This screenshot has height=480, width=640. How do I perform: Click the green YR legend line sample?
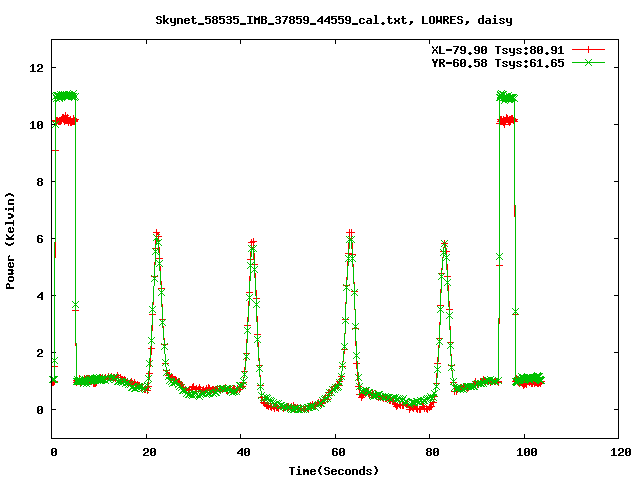588,62
